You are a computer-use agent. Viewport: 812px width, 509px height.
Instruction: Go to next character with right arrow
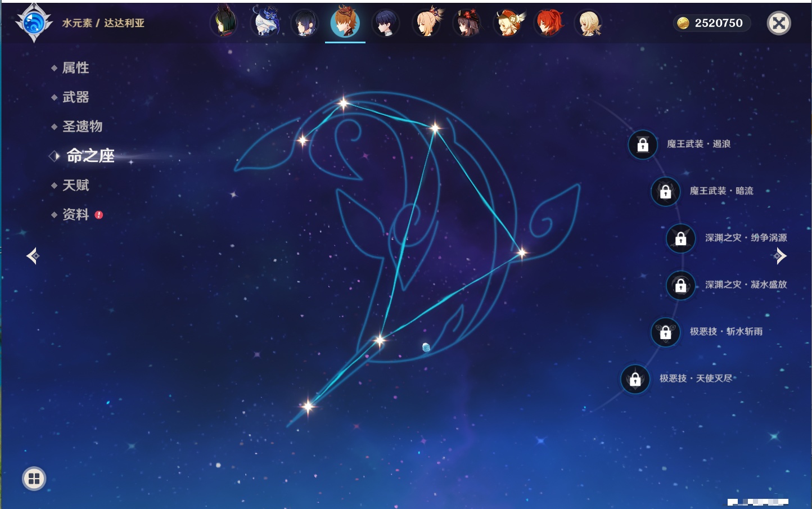pos(780,256)
